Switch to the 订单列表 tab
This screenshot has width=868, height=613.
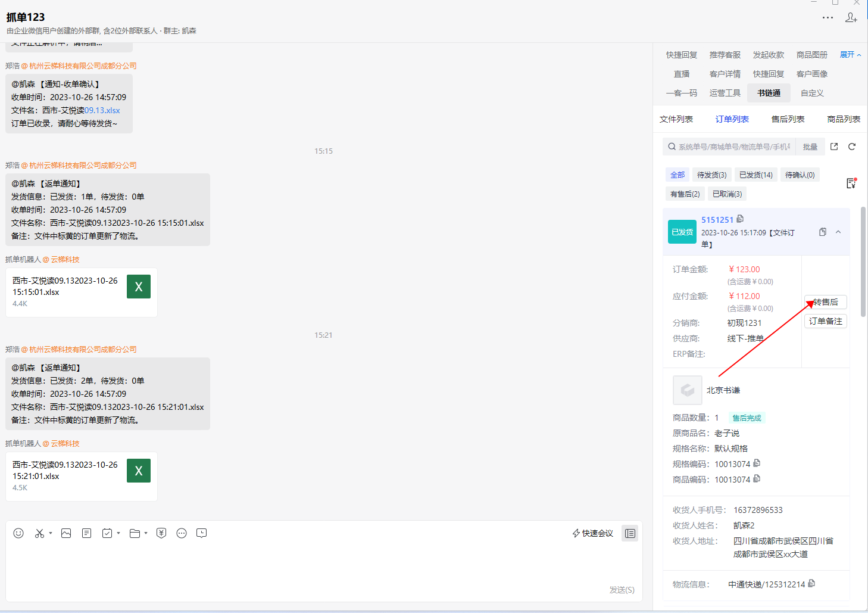pyautogui.click(x=732, y=119)
